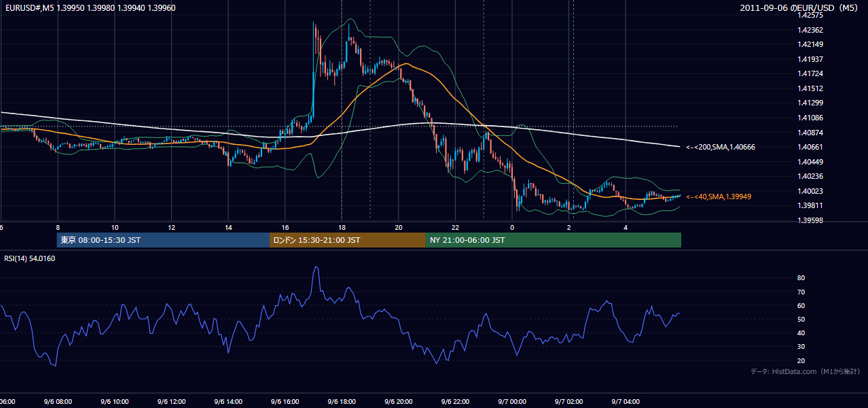Click the Tokyo 08:00-15:30 JST session bar
This screenshot has height=408, width=868.
coord(163,240)
